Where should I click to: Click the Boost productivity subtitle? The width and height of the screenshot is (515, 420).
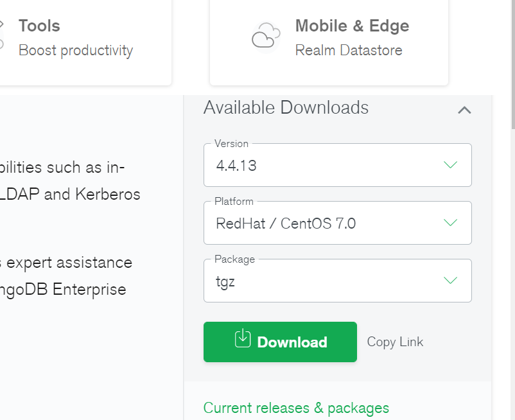click(x=75, y=50)
